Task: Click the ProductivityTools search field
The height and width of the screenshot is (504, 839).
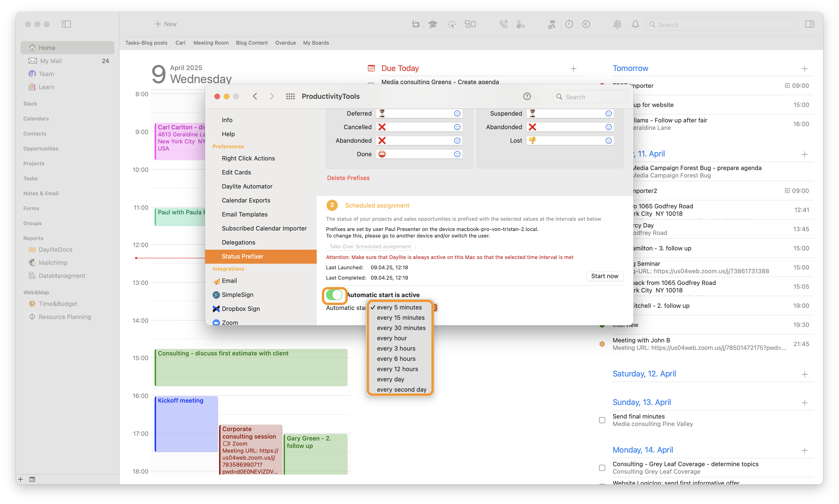Action: tap(590, 97)
